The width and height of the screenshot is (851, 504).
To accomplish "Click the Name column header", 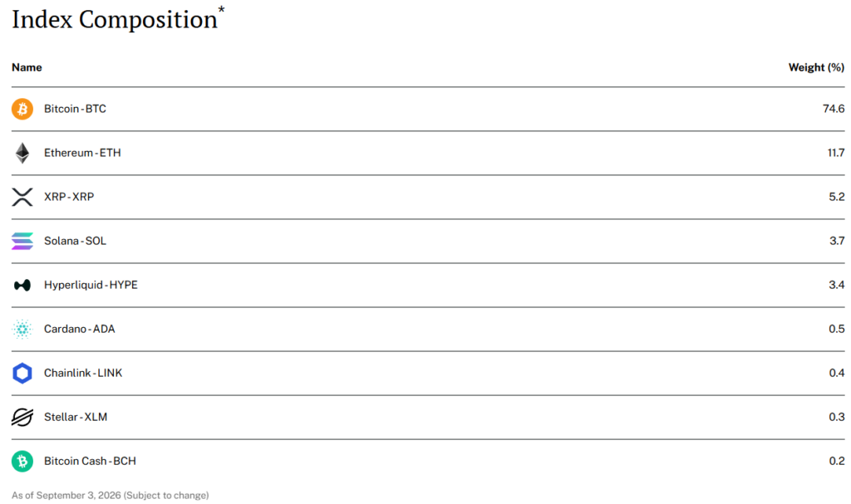I will [27, 67].
